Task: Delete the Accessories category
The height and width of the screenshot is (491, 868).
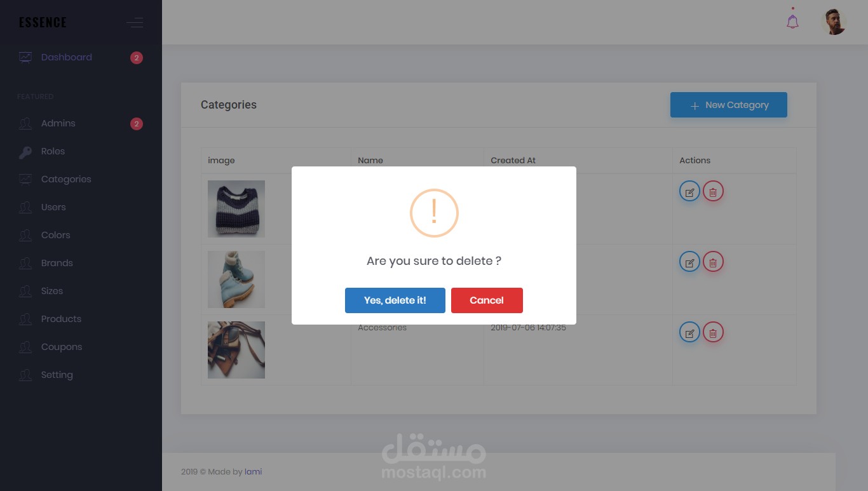Action: click(x=713, y=332)
